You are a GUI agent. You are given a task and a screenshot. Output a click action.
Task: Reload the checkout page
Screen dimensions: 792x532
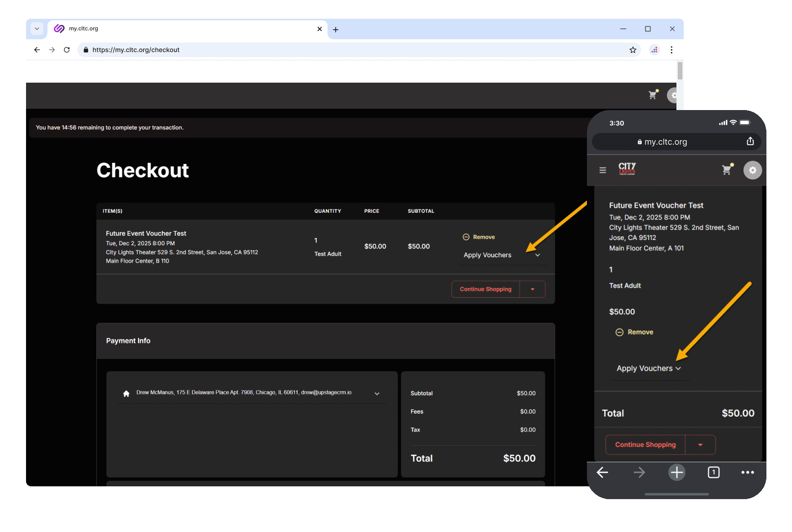coord(67,50)
